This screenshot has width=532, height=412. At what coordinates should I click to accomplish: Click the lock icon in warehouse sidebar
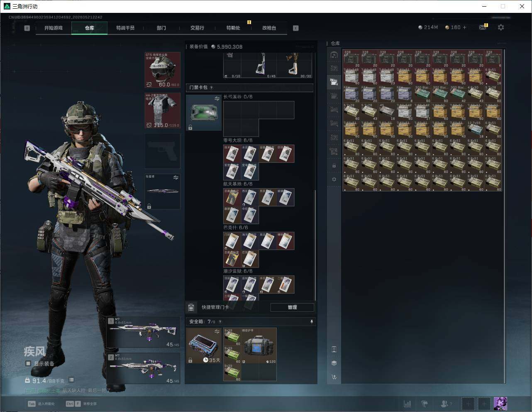click(334, 166)
